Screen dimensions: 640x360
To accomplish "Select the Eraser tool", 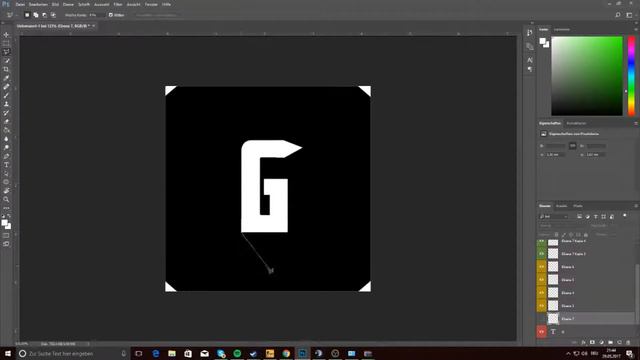I will click(6, 121).
